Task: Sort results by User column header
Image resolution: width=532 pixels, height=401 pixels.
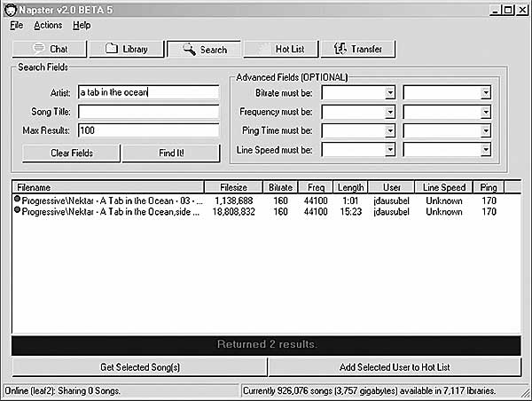Action: point(392,187)
